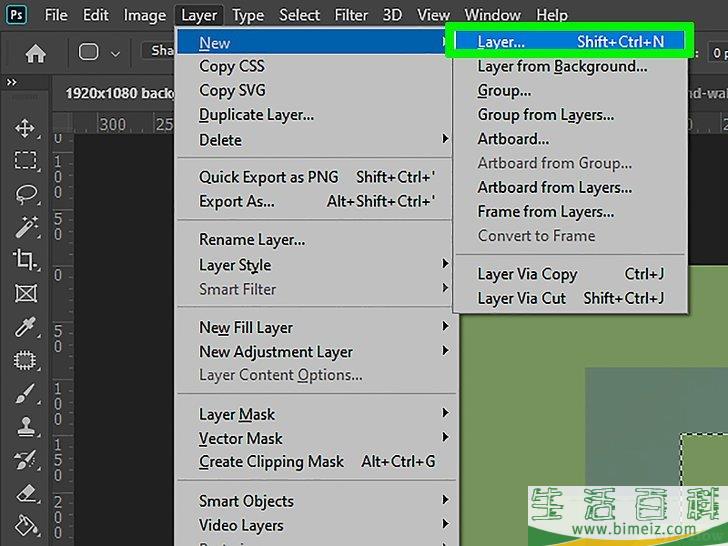Open the Select menu
The image size is (728, 546).
(299, 15)
